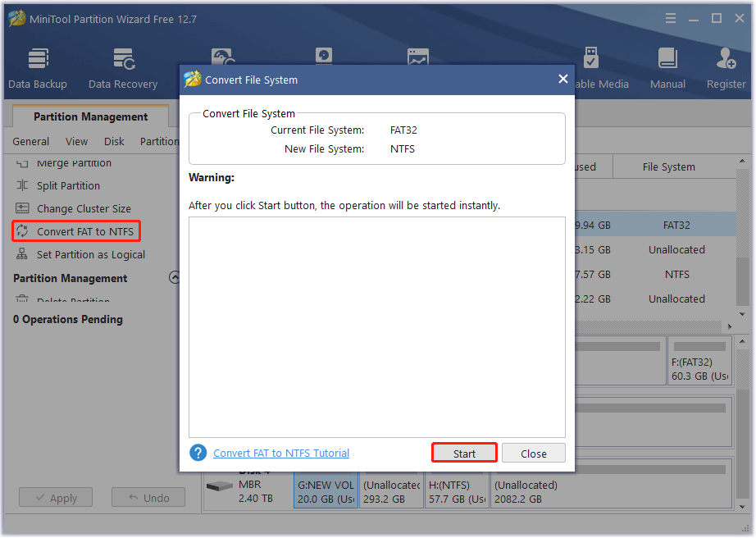Image resolution: width=756 pixels, height=538 pixels.
Task: Select Split Partition in the sidebar
Action: [x=68, y=185]
